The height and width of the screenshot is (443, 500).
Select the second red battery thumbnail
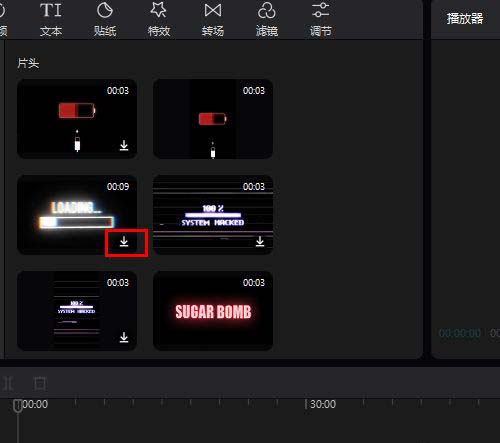point(213,119)
